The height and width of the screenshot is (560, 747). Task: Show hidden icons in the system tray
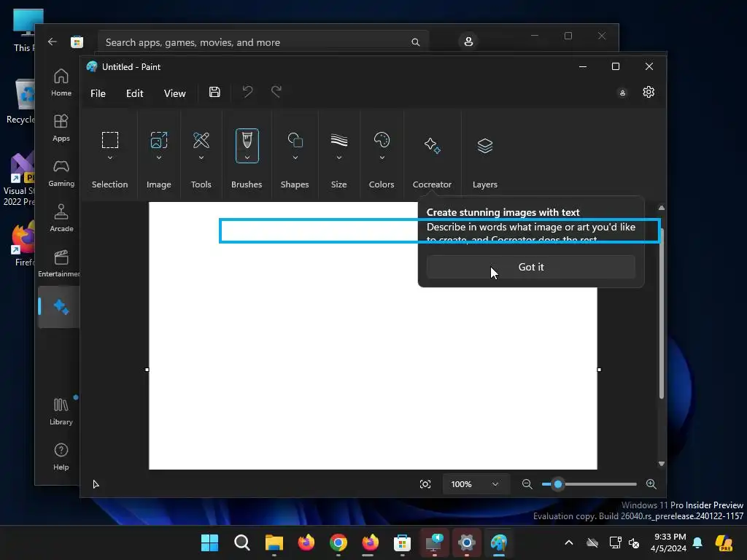(569, 542)
